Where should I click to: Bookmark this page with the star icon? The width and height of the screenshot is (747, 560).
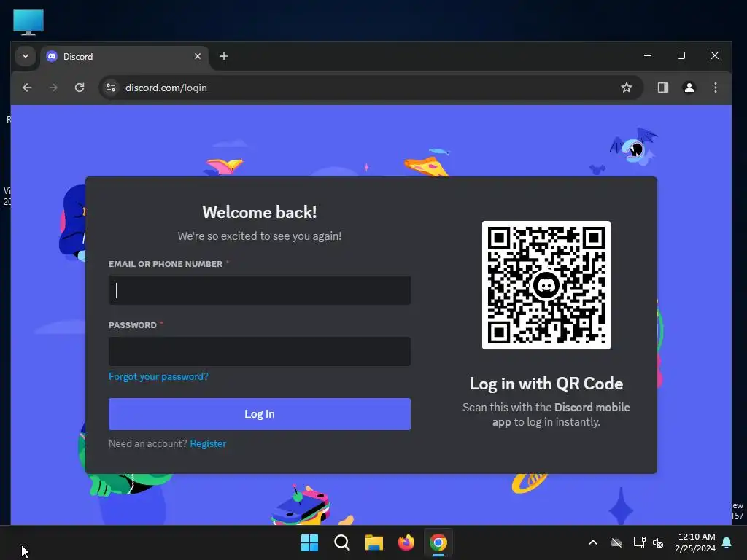(x=627, y=87)
